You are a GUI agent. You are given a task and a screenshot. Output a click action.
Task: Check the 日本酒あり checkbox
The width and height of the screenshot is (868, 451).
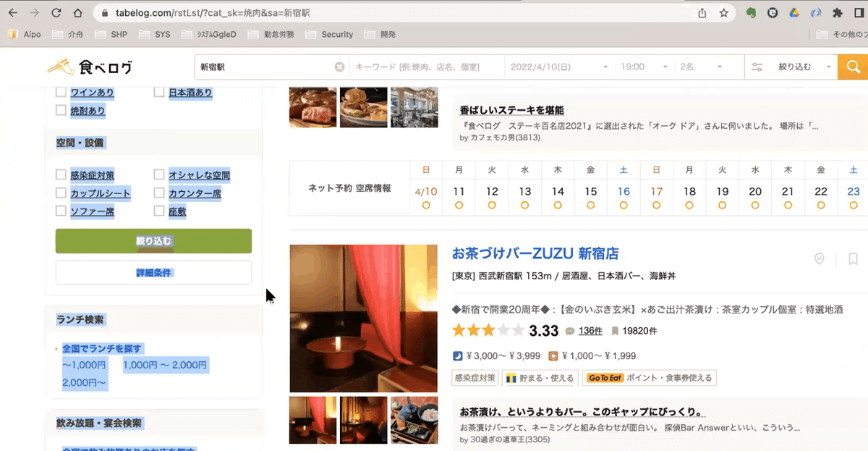(159, 93)
